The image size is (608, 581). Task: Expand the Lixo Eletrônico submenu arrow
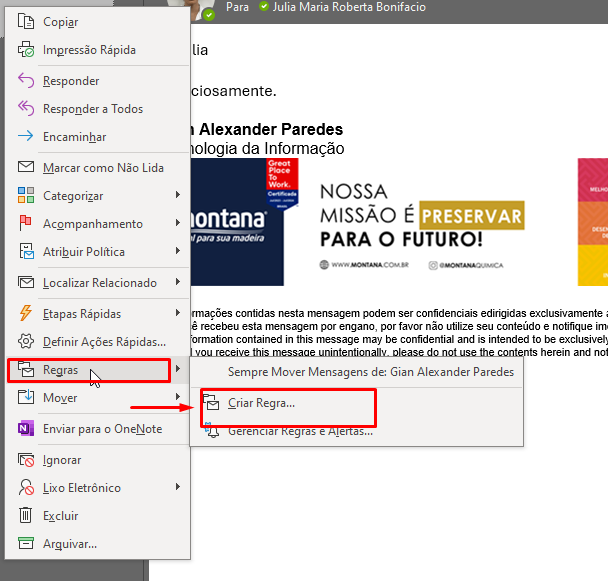(178, 488)
